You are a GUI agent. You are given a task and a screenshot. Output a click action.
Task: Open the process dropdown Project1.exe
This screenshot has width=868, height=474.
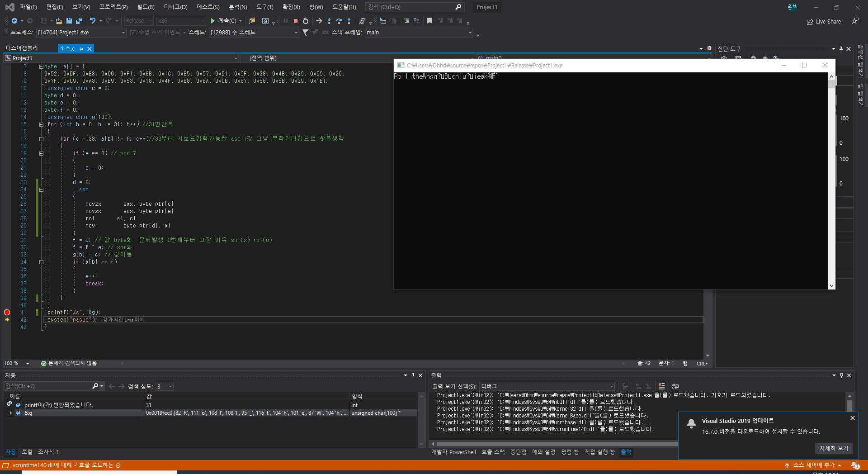(80, 33)
